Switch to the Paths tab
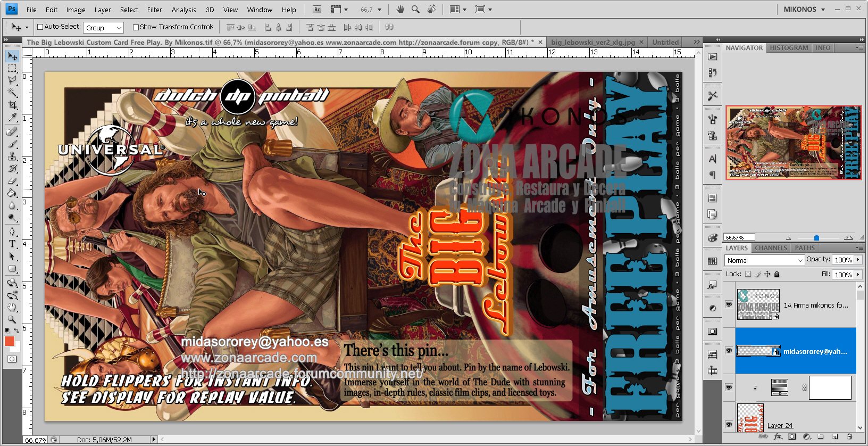 (x=805, y=248)
